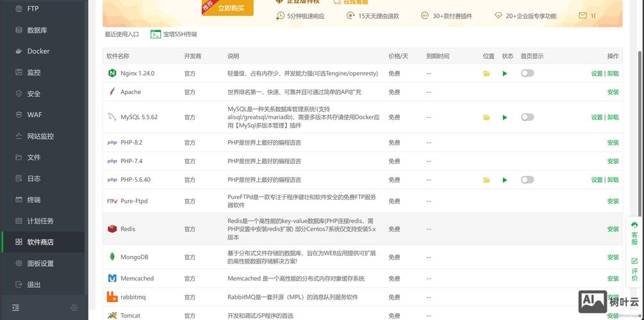Click Nginx green status play icon
Screen dimensions: 644x320
click(x=505, y=74)
